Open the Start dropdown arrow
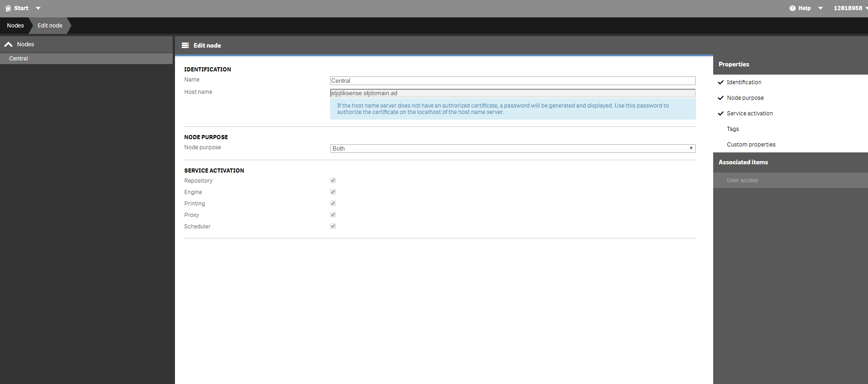The image size is (868, 384). (x=38, y=8)
